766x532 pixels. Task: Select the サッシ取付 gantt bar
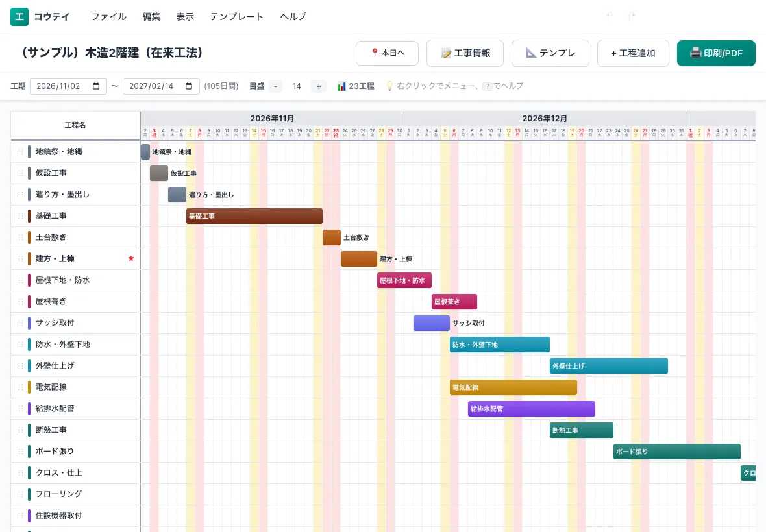[x=432, y=323]
